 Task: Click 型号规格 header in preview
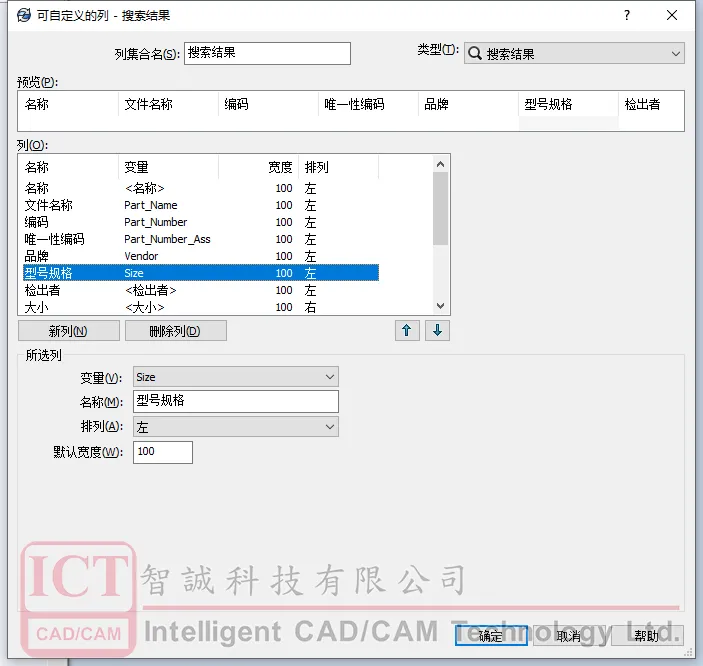pyautogui.click(x=568, y=104)
